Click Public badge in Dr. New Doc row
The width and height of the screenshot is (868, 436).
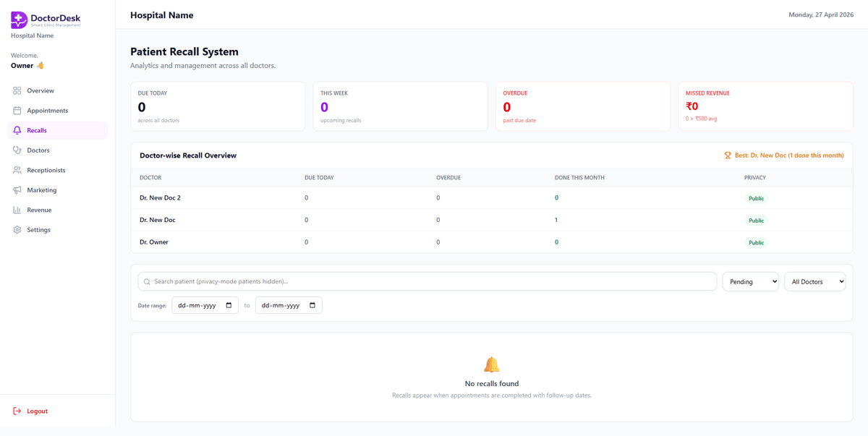pyautogui.click(x=756, y=221)
